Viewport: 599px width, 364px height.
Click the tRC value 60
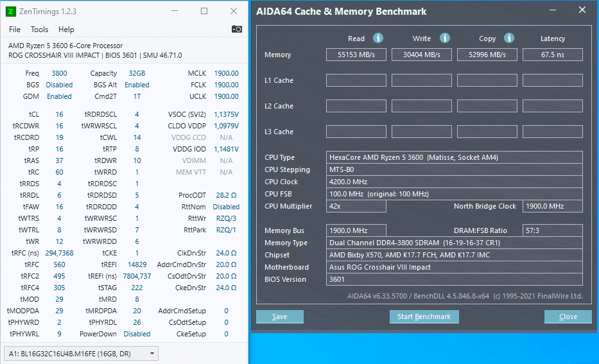click(x=59, y=172)
